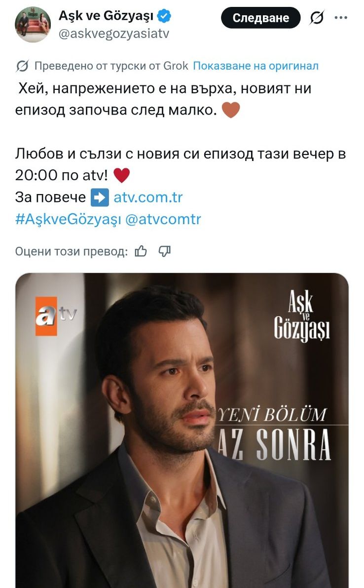Rate translation with thumbs up icon
The width and height of the screenshot is (364, 588).
(141, 251)
